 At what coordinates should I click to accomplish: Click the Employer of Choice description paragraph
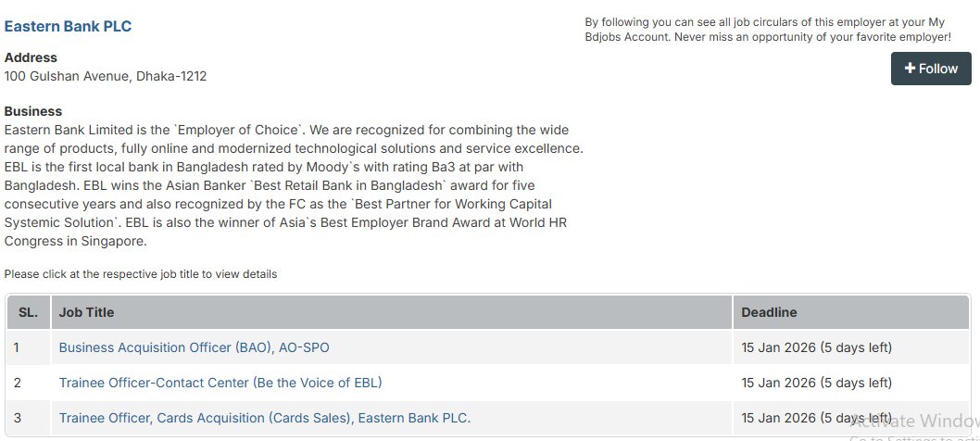(293, 185)
